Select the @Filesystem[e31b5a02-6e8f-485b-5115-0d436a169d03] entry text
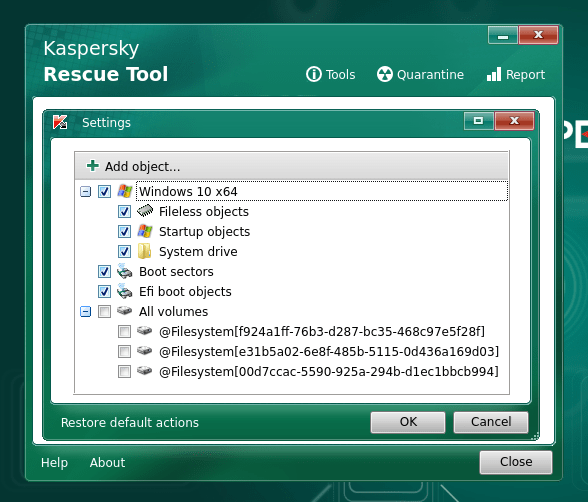The image size is (588, 502). (x=329, y=352)
